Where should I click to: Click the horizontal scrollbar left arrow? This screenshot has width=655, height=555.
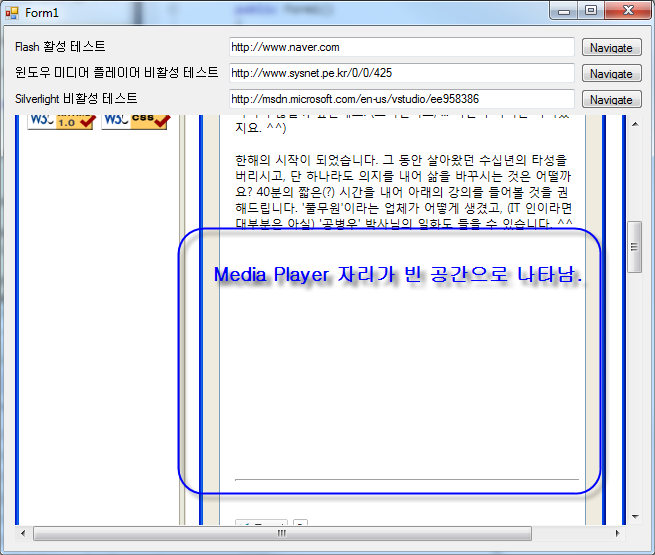tap(22, 534)
